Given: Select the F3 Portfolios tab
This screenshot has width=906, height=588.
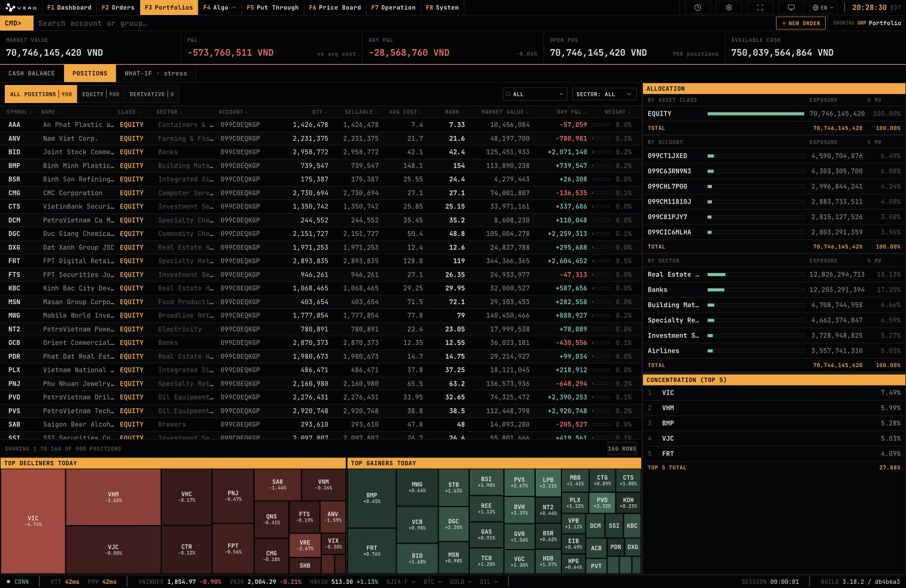Looking at the screenshot, I should [x=169, y=8].
